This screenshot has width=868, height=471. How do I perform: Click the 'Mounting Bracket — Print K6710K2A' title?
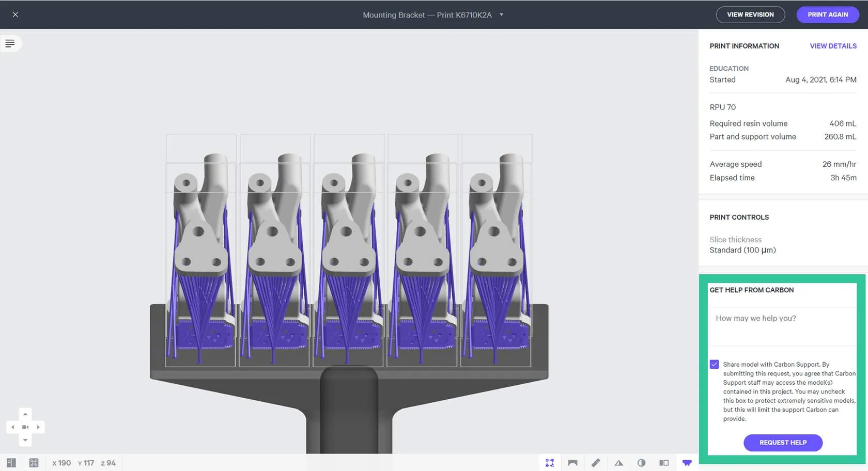click(x=427, y=15)
